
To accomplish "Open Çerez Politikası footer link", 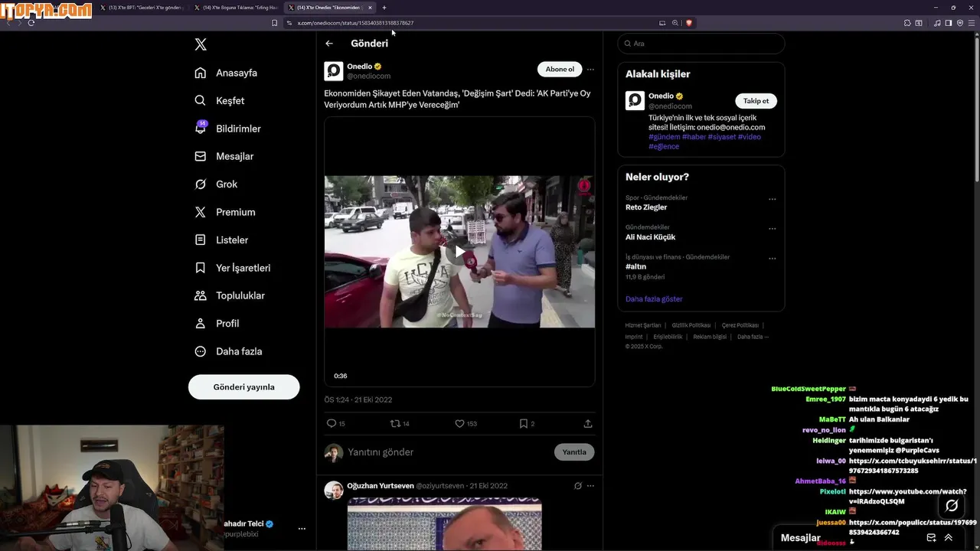I will point(740,325).
